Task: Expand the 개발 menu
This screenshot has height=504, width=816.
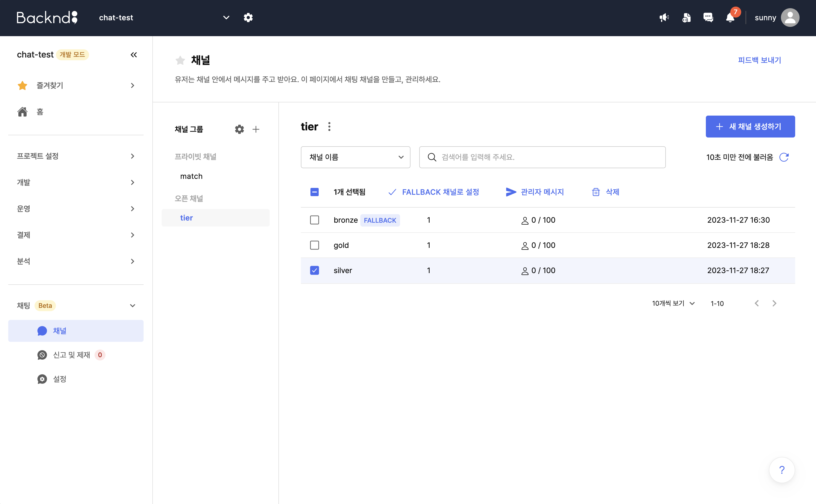Action: 76,182
